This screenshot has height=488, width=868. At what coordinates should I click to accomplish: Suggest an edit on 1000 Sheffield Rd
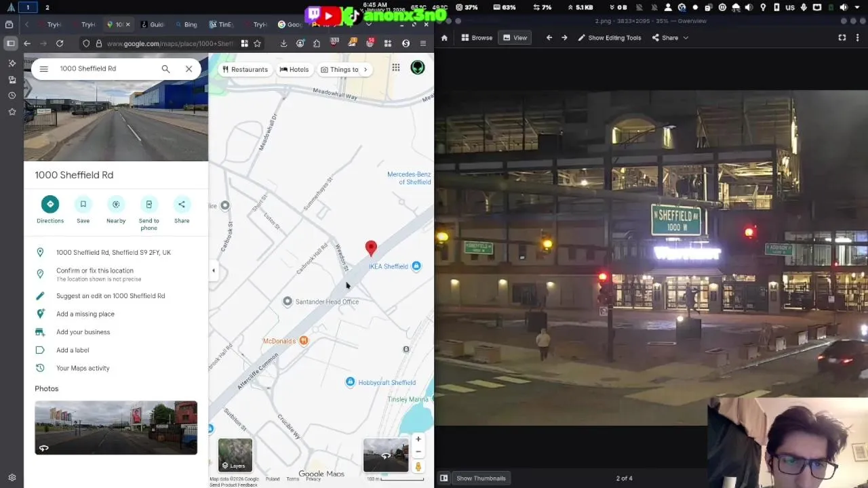click(x=116, y=296)
